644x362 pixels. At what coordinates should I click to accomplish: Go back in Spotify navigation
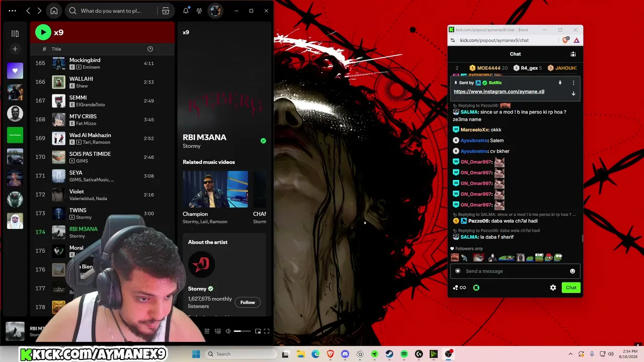click(28, 11)
